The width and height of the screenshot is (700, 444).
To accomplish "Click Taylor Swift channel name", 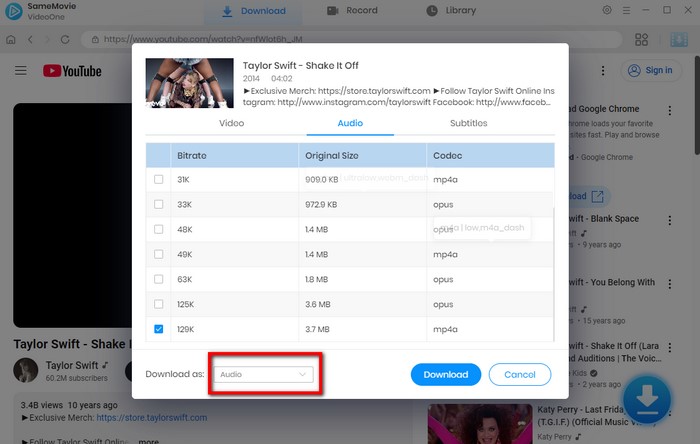I will click(x=72, y=365).
